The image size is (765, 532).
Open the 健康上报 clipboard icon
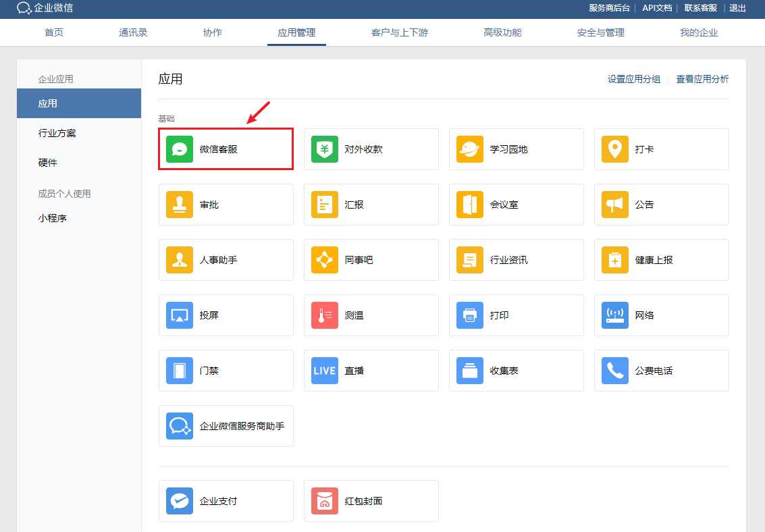(x=614, y=260)
